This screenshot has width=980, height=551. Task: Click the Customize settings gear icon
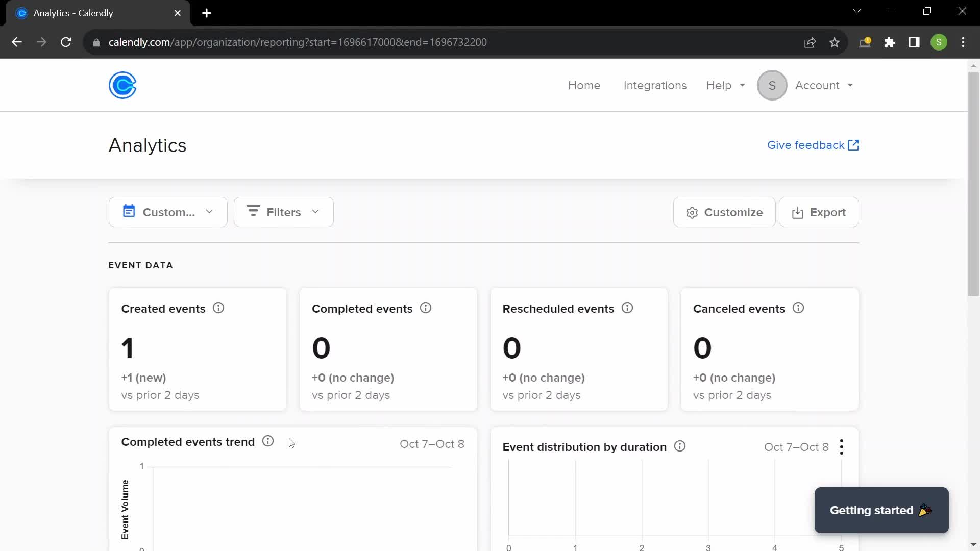(692, 212)
